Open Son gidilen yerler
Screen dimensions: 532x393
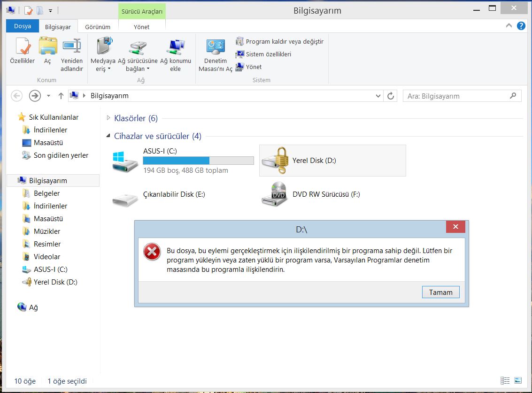pos(55,155)
